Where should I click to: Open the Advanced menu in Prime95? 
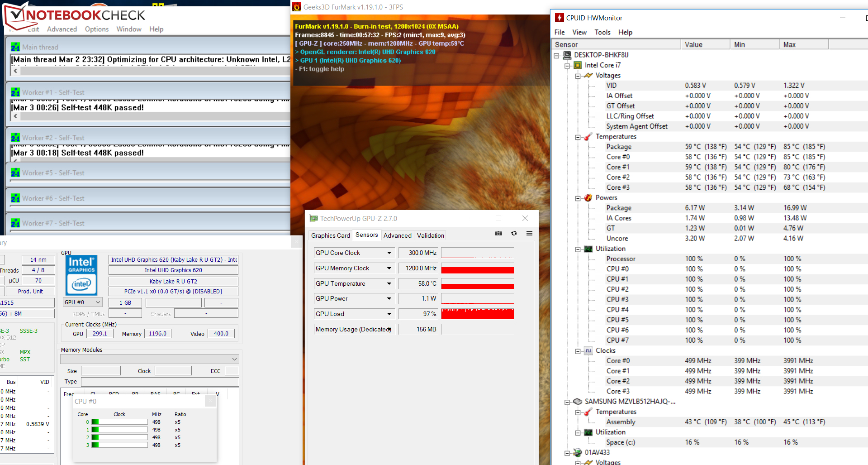click(62, 29)
